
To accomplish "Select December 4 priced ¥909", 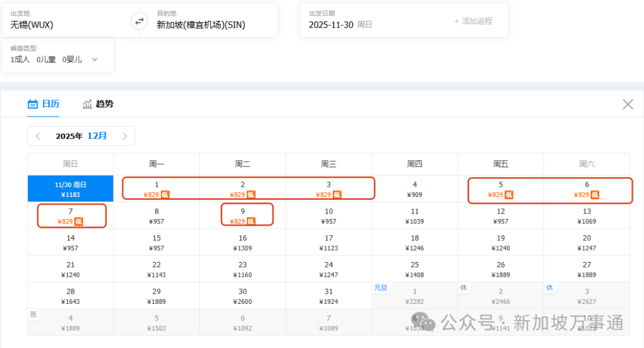I will click(415, 189).
